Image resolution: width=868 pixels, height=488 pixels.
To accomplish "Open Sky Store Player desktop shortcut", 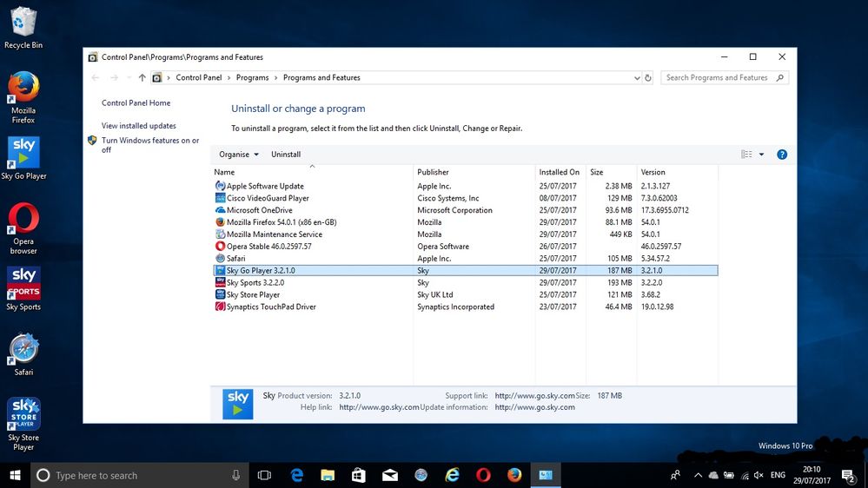I will 23,425.
